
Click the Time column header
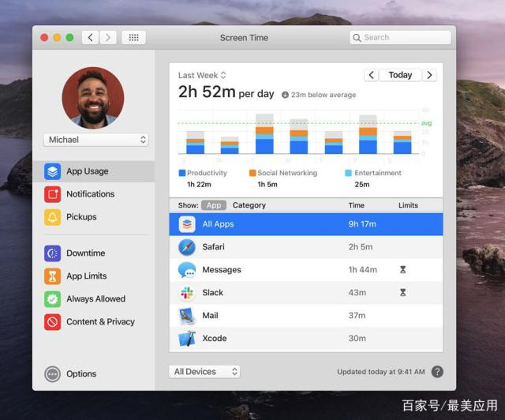point(356,205)
